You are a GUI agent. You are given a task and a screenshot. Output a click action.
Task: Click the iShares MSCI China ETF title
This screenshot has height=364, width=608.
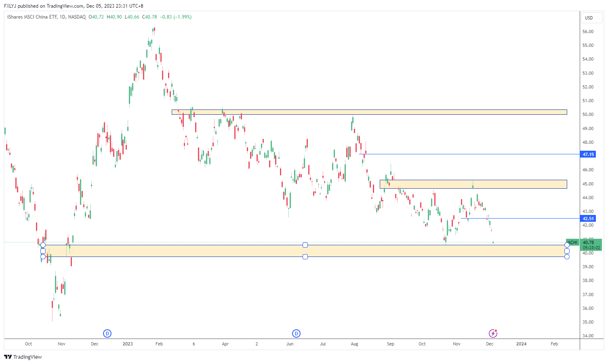[x=32, y=17]
